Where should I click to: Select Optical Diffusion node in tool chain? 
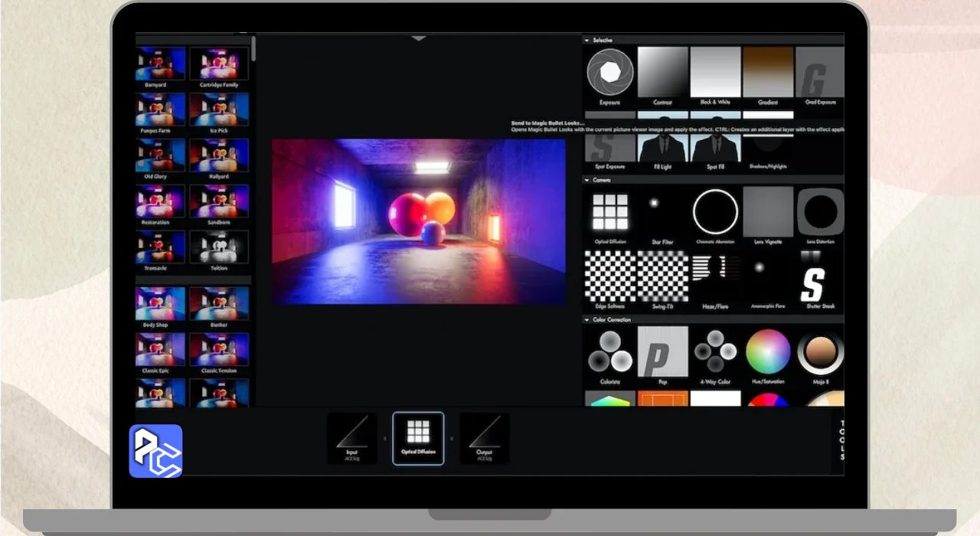[x=418, y=438]
